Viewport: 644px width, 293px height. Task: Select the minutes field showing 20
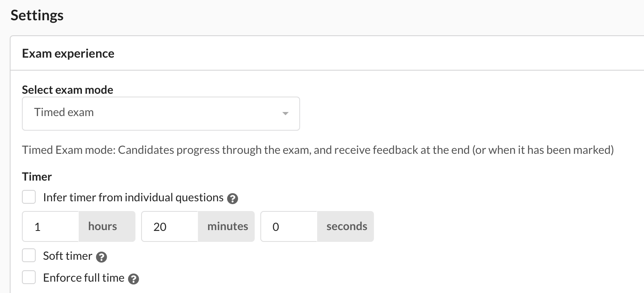(170, 226)
